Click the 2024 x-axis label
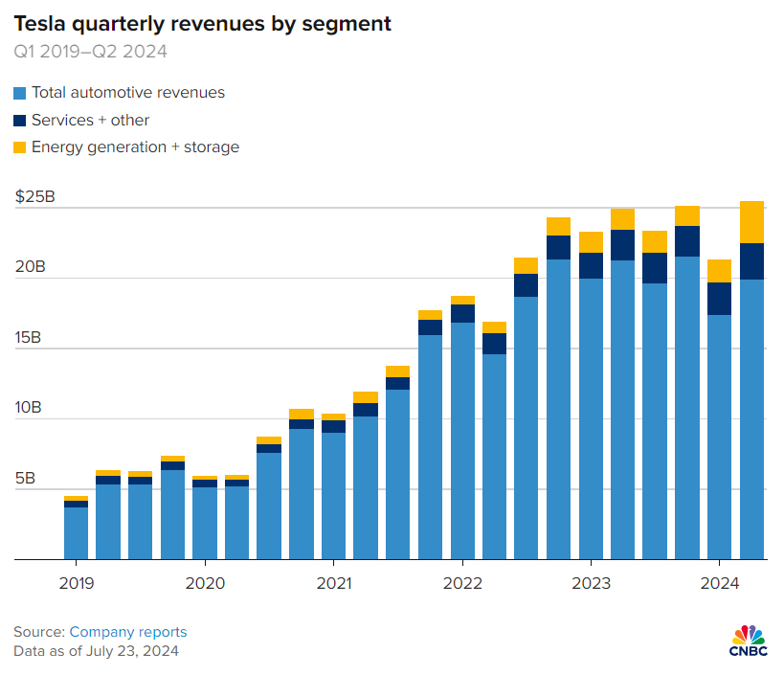This screenshot has height=675, width=784. [719, 583]
